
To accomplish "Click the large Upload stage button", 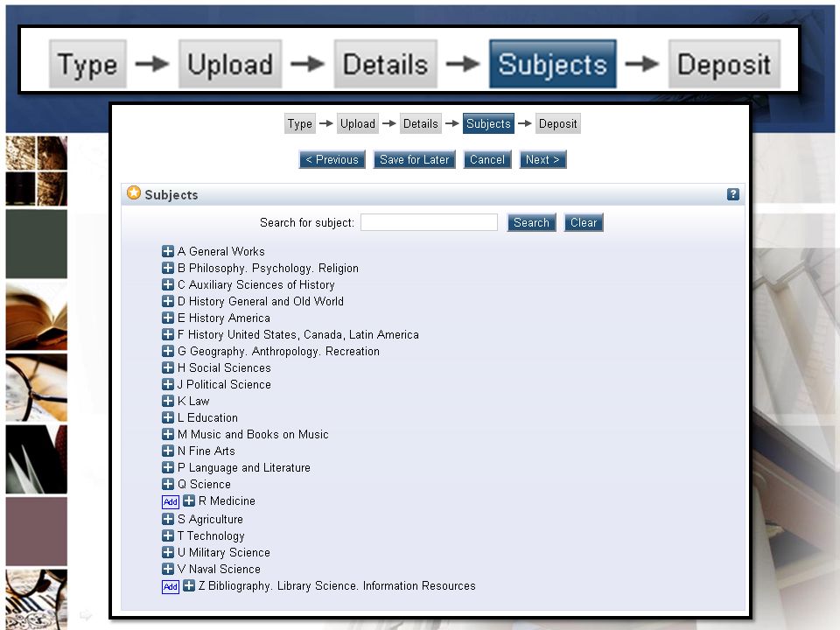I will (x=230, y=64).
